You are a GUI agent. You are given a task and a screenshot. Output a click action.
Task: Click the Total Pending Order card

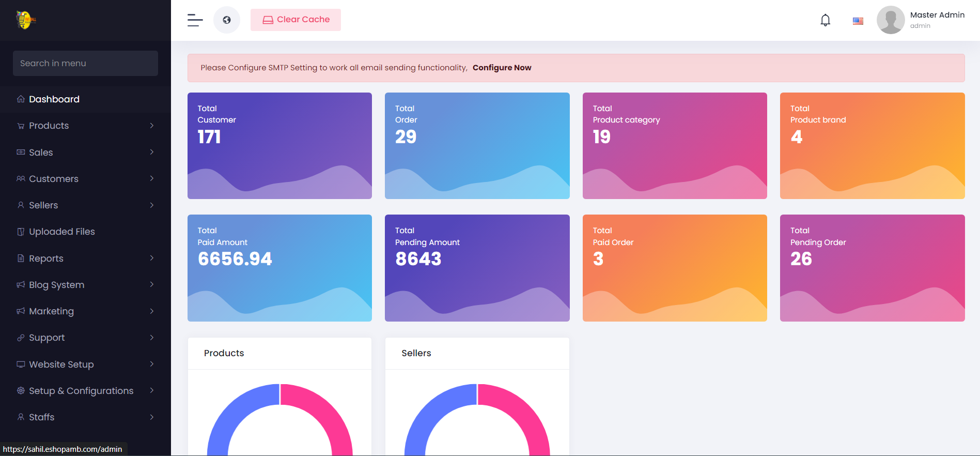(x=872, y=268)
